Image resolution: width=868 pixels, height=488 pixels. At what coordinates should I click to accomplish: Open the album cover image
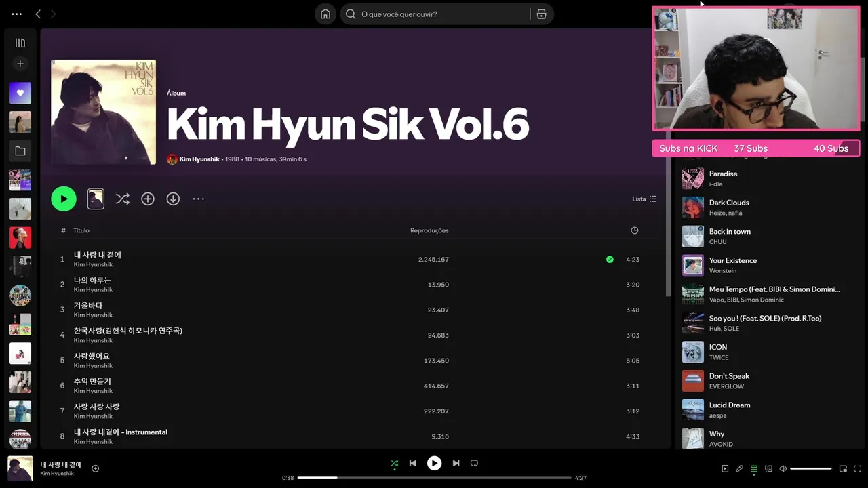[x=103, y=112]
